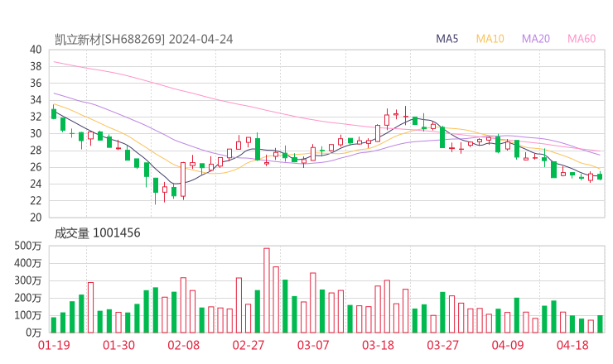Click the tallest red volume bar
The image size is (613, 364).
(267, 290)
